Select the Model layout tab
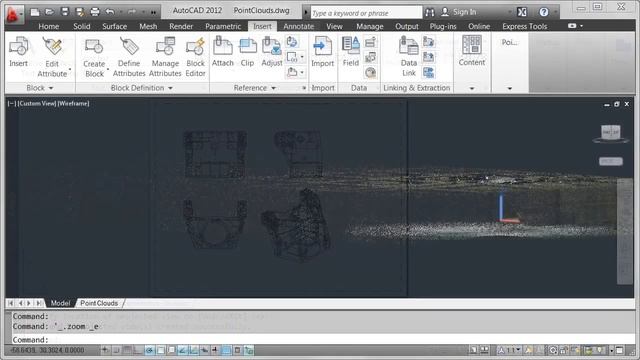 pos(60,303)
